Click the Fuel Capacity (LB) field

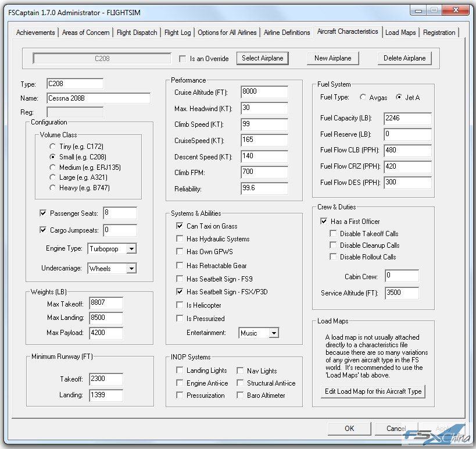coord(407,119)
